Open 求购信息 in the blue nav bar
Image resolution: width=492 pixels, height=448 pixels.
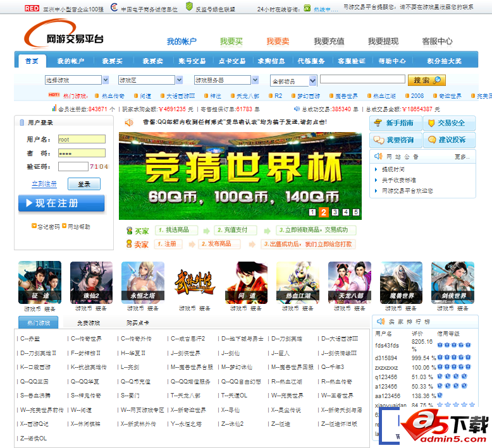[271, 61]
